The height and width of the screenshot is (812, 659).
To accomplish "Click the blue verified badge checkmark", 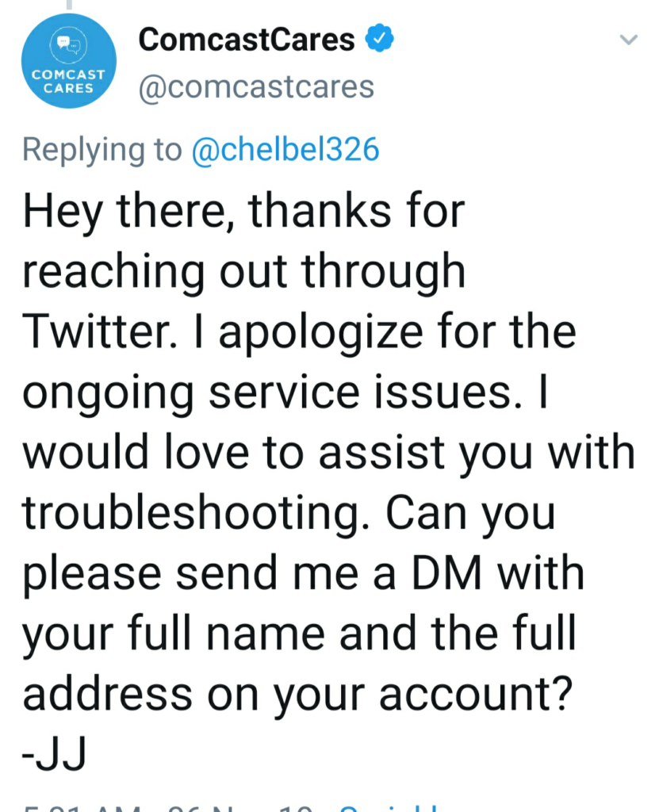I will point(380,38).
